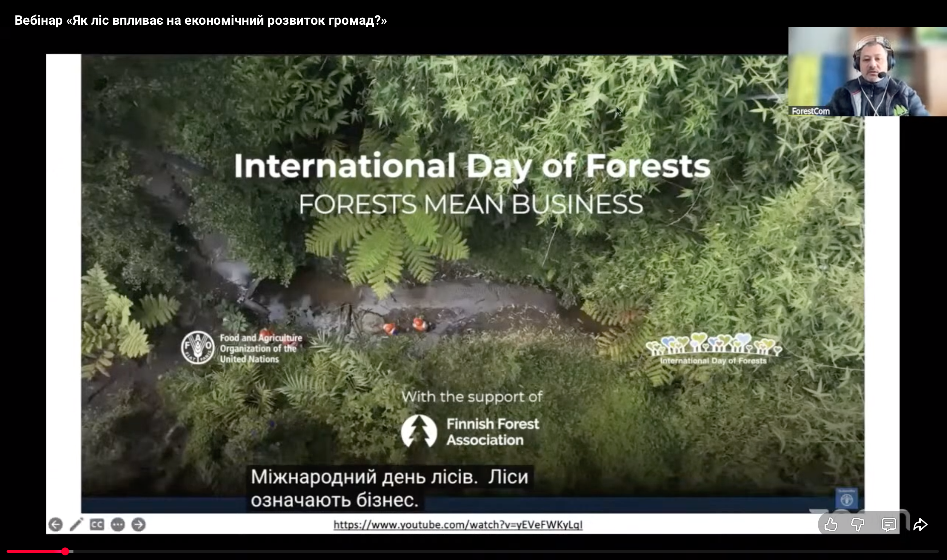
Task: Open the comments panel icon
Action: pos(889,524)
